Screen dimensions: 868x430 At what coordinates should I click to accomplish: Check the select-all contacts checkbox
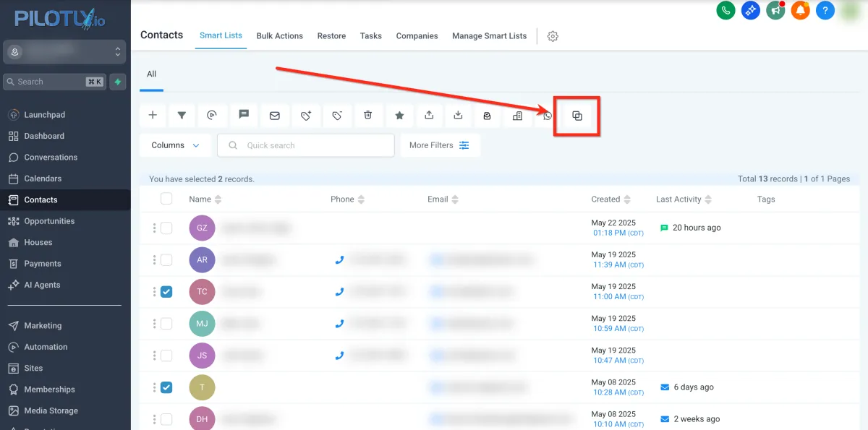[x=166, y=199]
